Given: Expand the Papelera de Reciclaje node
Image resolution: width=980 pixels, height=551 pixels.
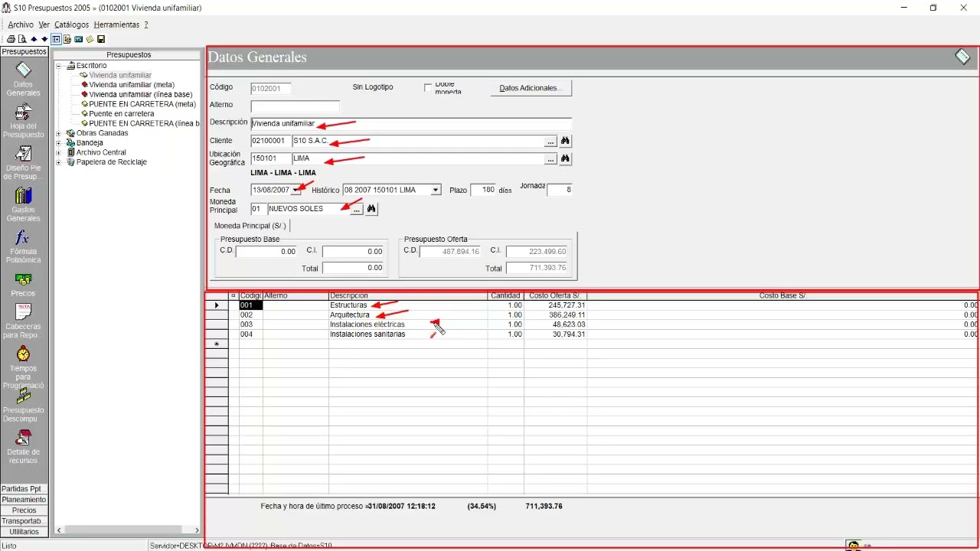Looking at the screenshot, I should [x=60, y=162].
